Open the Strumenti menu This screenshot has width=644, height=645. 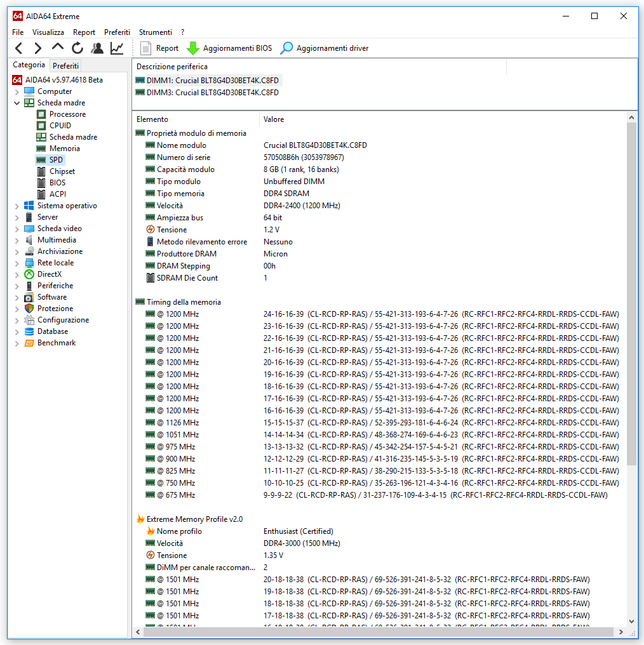tap(155, 32)
